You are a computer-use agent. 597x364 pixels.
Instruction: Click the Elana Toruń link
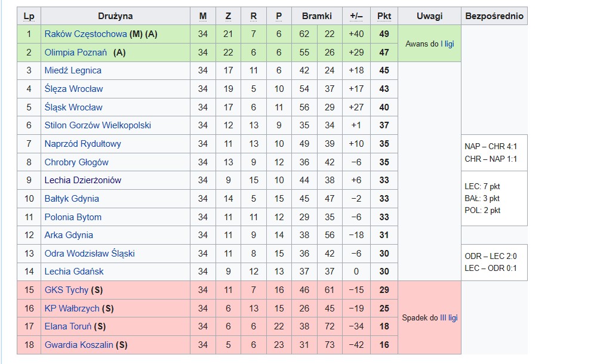(x=68, y=326)
